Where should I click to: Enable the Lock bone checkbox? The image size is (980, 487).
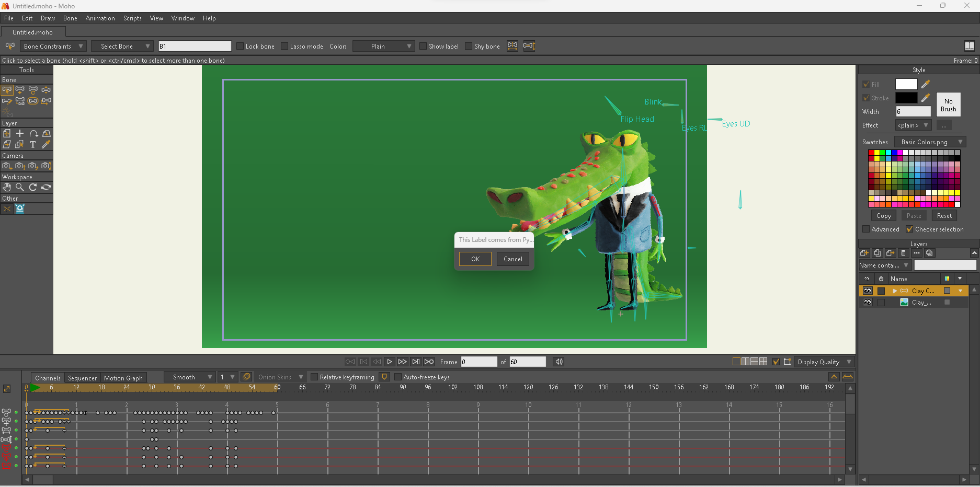[241, 46]
